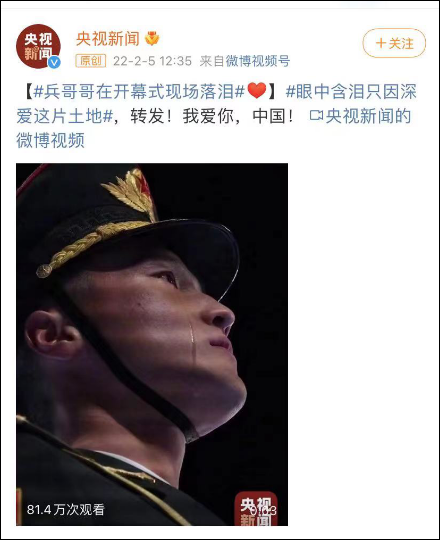Screen dimensions: 441x540
Task: Click the gold membership badge beside 央视新闻
Action: pyautogui.click(x=152, y=38)
